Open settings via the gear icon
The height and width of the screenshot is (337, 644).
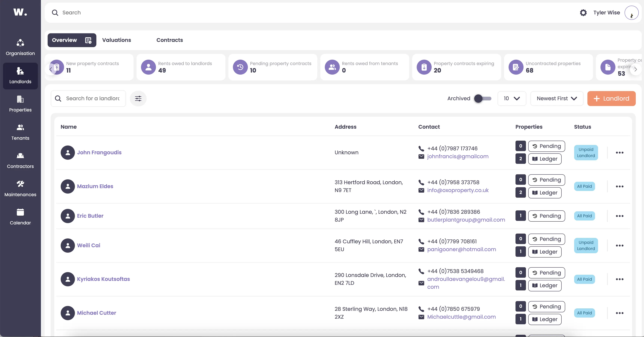(583, 13)
